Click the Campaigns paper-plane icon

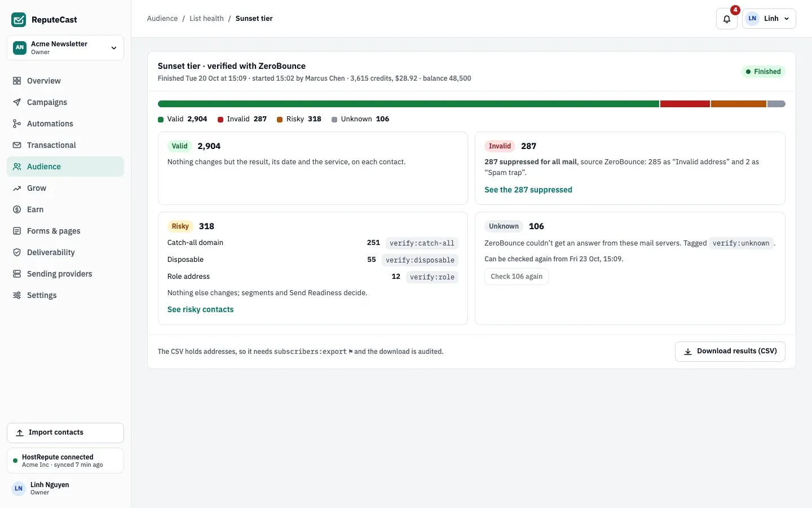tap(17, 102)
